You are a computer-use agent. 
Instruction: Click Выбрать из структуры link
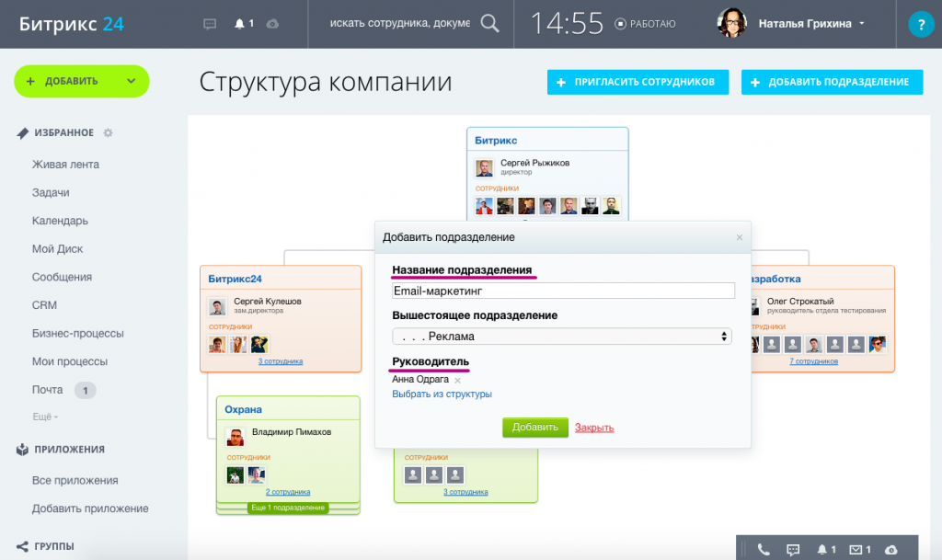pos(442,394)
